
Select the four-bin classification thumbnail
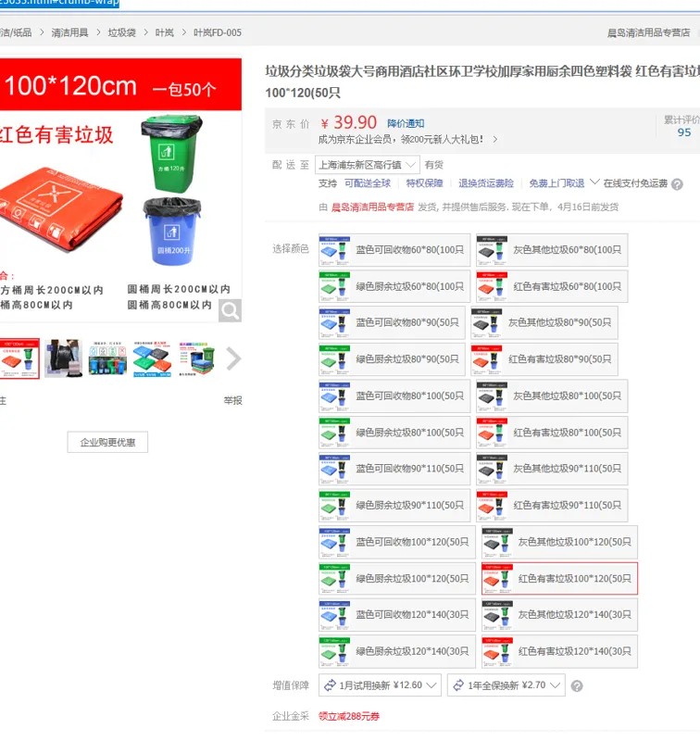[107, 358]
